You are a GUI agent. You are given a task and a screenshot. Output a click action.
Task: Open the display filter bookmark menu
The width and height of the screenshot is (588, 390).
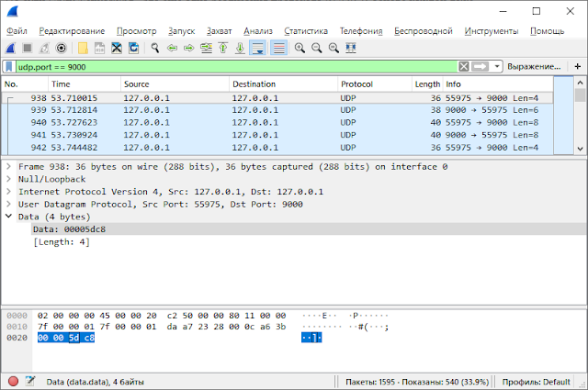9,67
